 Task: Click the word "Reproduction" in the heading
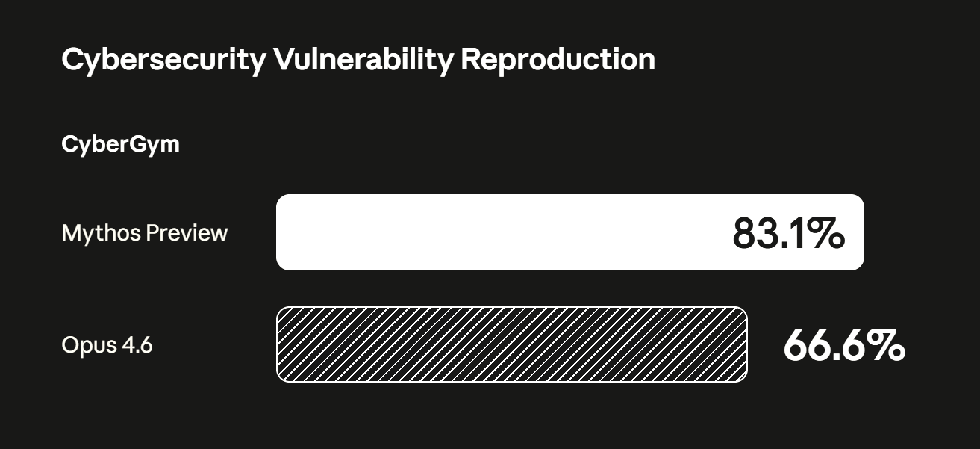point(558,59)
